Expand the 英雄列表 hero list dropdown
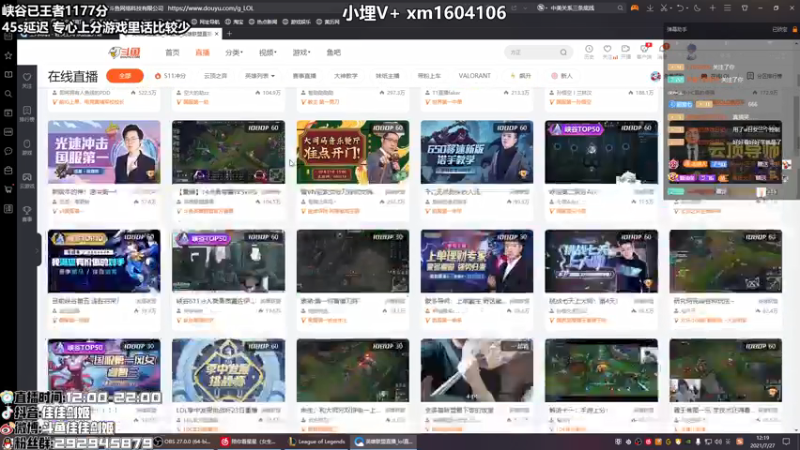The image size is (800, 450). click(x=260, y=76)
